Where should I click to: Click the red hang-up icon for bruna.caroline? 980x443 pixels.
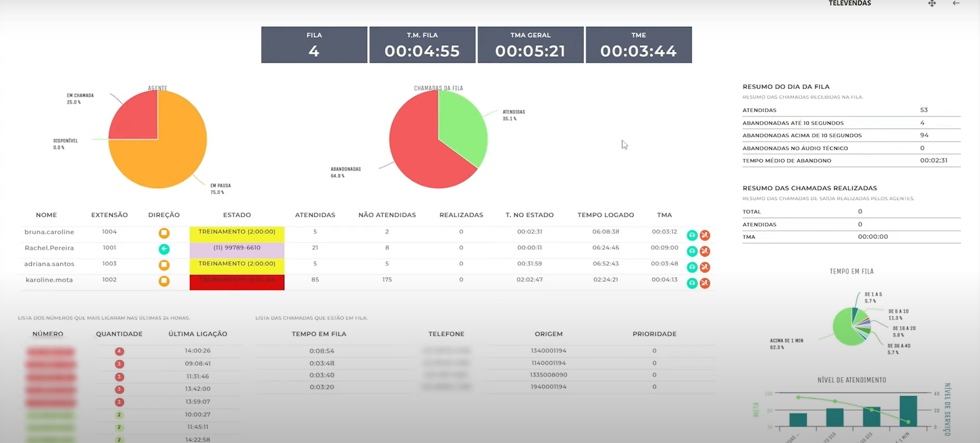[705, 235]
